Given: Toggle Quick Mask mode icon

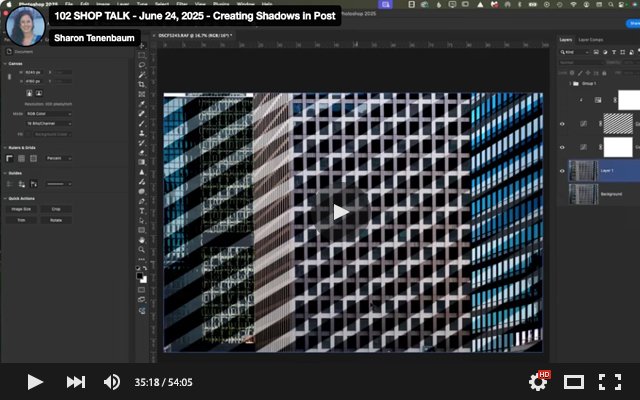Looking at the screenshot, I should 142,290.
